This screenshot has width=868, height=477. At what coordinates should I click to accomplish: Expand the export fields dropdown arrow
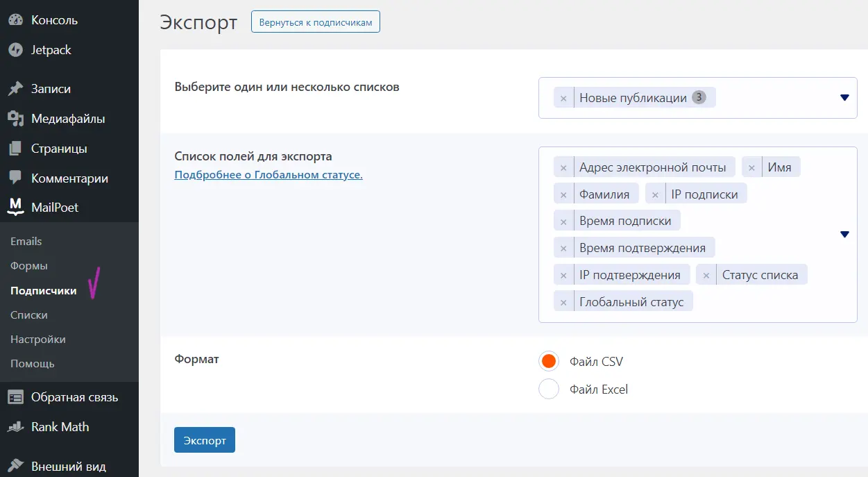click(x=844, y=235)
